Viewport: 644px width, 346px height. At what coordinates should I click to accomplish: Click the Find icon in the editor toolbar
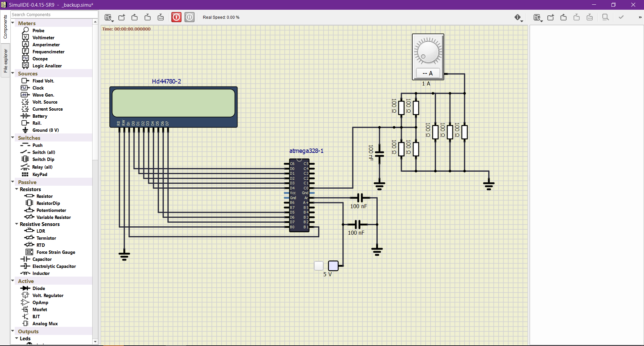pos(605,17)
